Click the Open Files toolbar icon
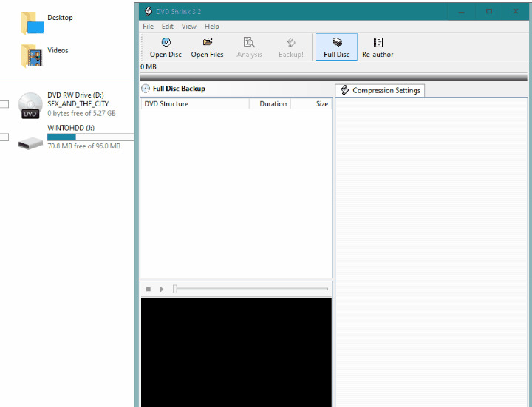This screenshot has height=407, width=532. click(207, 43)
